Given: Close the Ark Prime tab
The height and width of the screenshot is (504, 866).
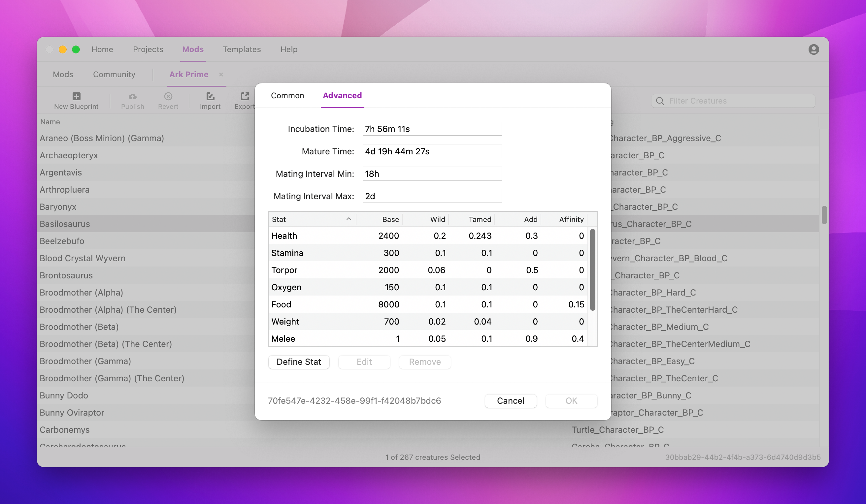Looking at the screenshot, I should coord(221,75).
